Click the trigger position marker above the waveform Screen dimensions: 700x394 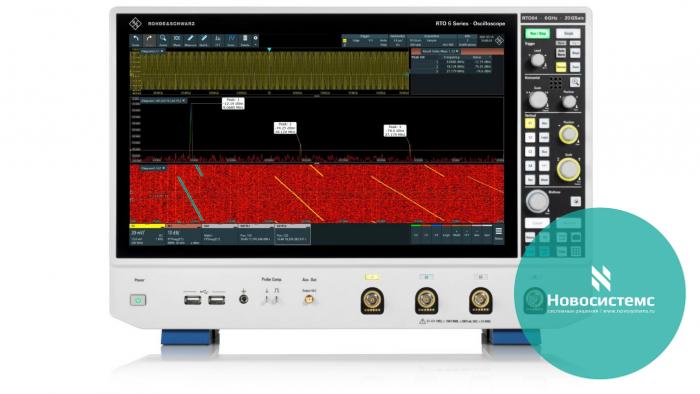click(269, 50)
